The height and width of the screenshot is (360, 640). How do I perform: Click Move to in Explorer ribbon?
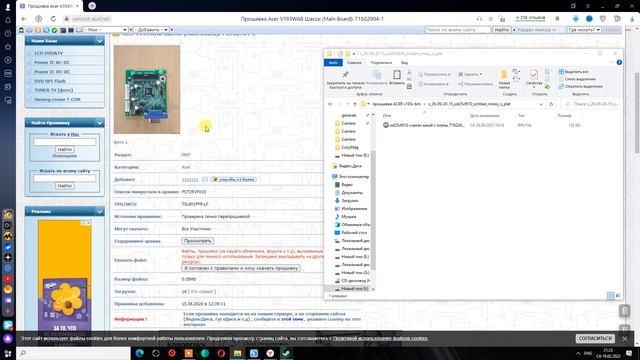tap(435, 74)
